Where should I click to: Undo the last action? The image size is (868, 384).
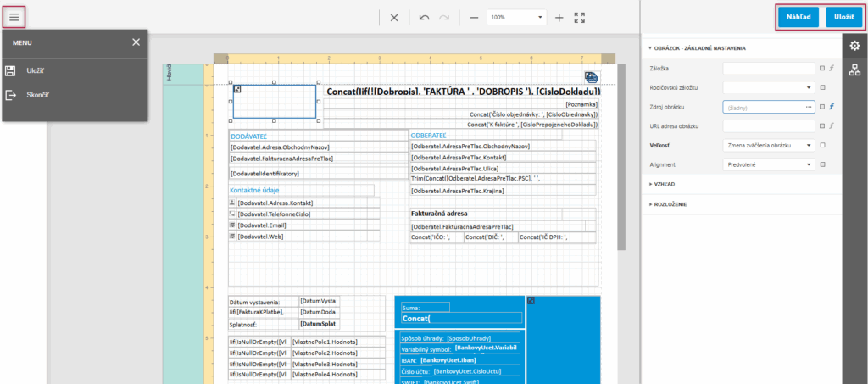tap(424, 17)
